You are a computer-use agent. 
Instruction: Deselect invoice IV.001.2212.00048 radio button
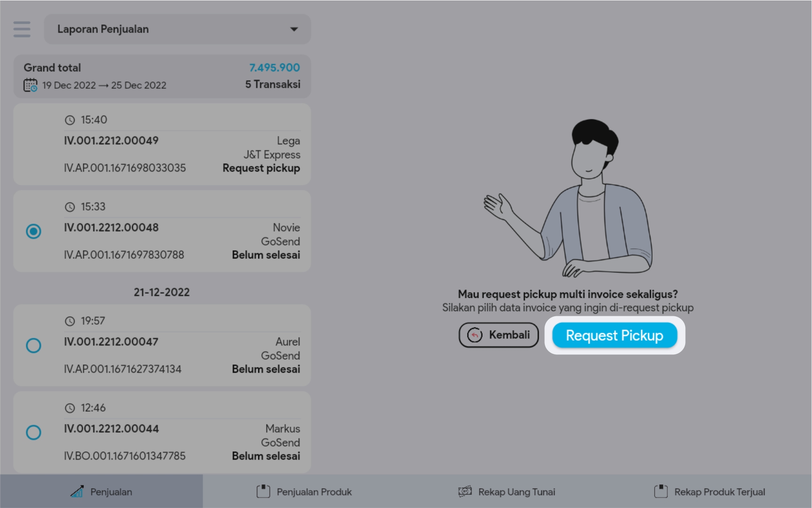click(x=33, y=231)
